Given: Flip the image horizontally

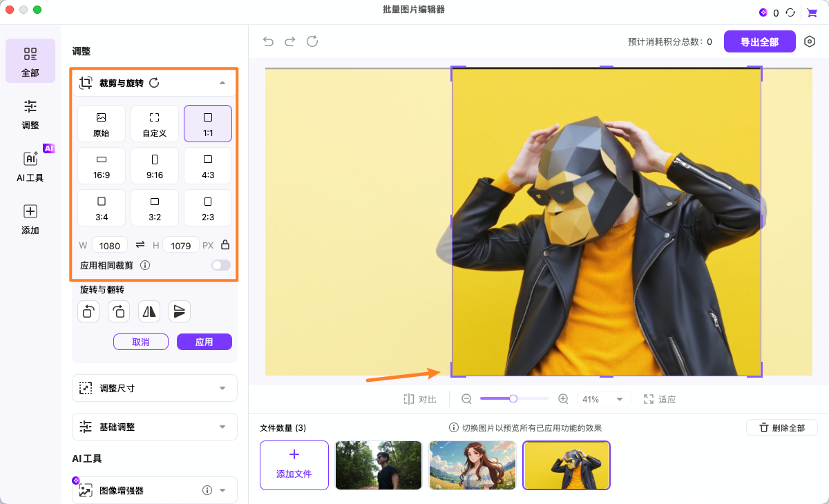Looking at the screenshot, I should coord(149,311).
